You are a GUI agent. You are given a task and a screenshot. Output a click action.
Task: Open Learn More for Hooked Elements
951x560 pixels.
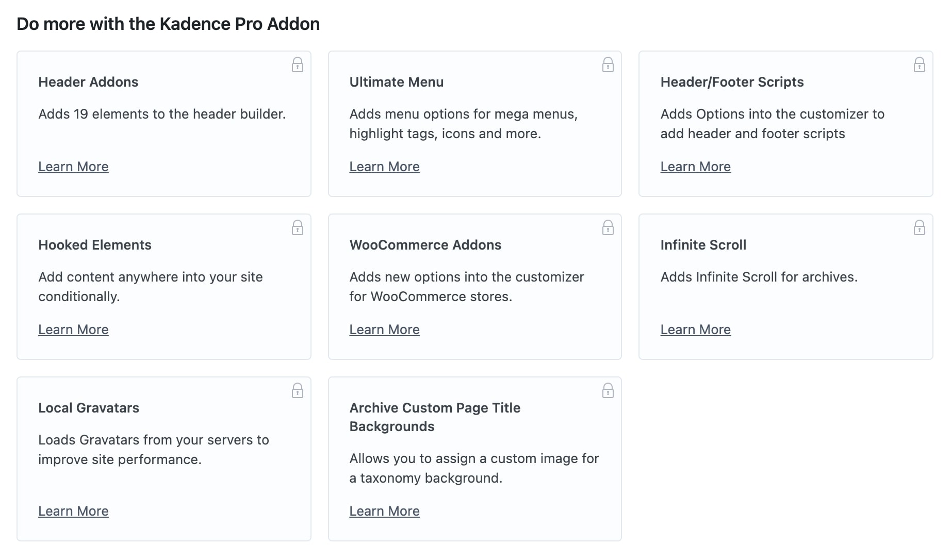(x=73, y=329)
